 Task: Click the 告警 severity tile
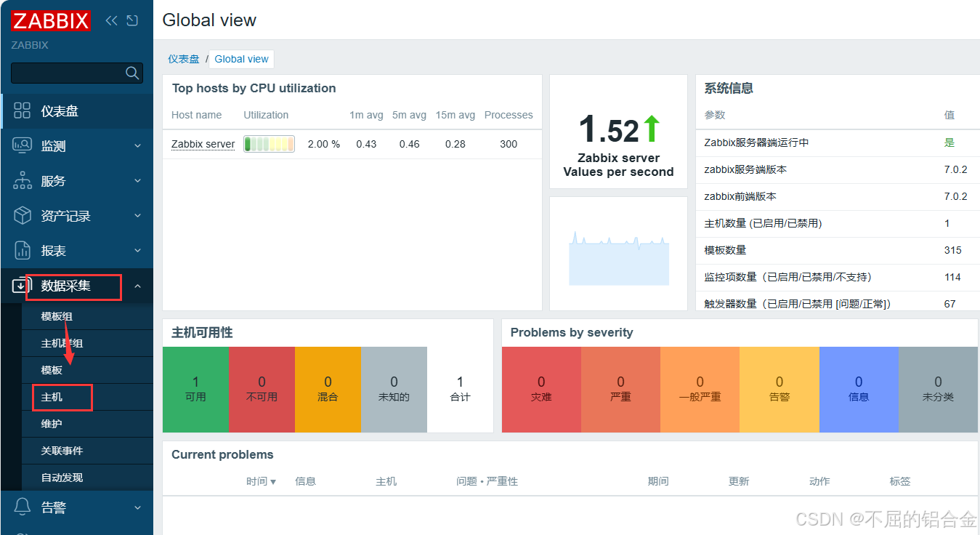(779, 390)
